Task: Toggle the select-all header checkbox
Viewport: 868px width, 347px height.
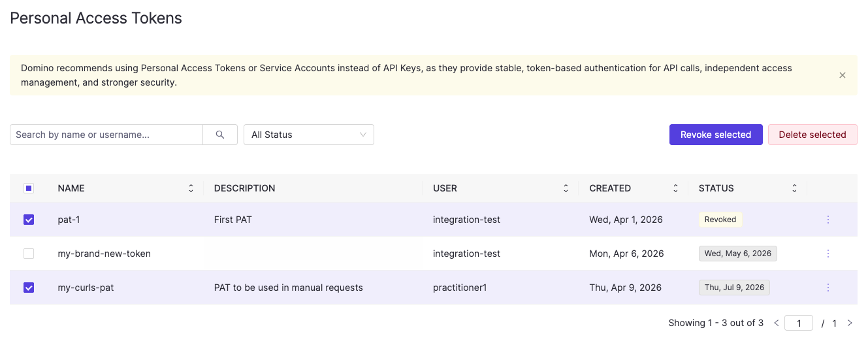Action: pyautogui.click(x=29, y=188)
